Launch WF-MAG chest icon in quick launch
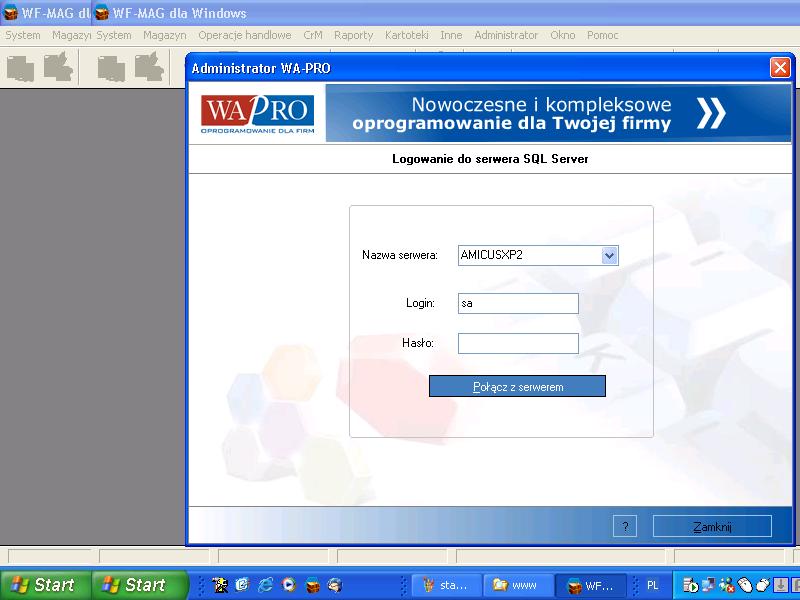This screenshot has width=800, height=600. pos(312,585)
